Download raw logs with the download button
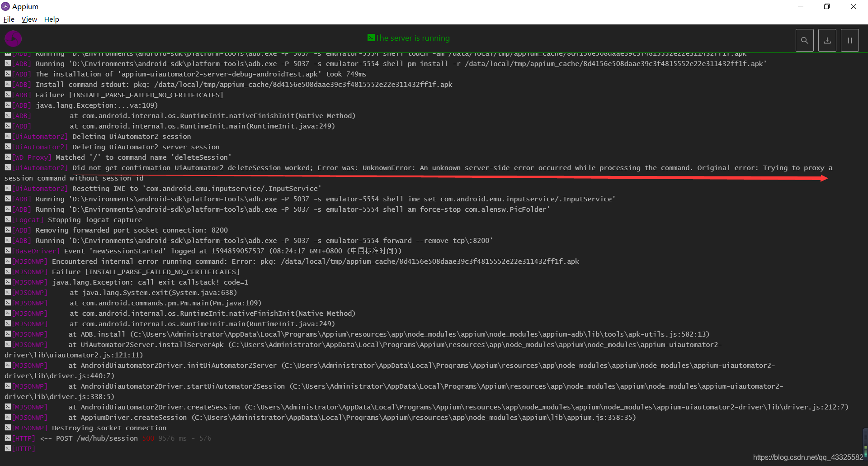 pyautogui.click(x=827, y=40)
